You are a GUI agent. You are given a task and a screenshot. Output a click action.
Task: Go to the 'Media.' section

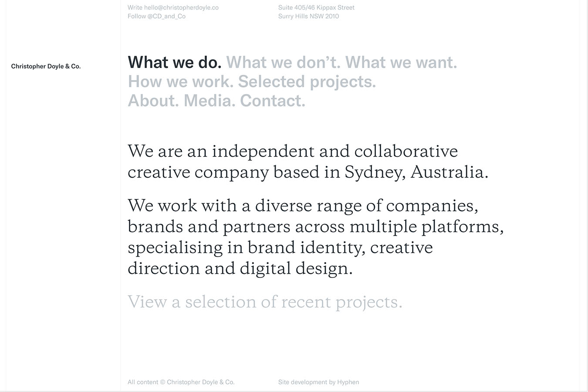(210, 101)
